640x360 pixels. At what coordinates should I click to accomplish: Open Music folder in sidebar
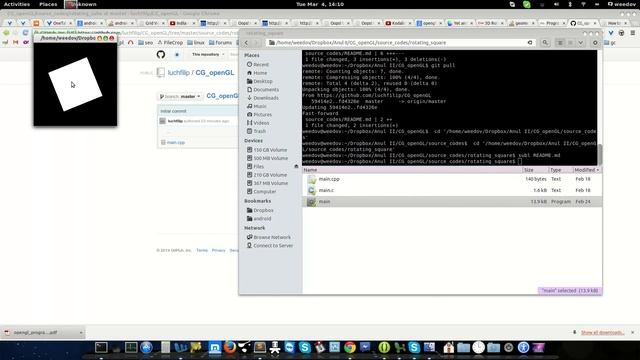pyautogui.click(x=256, y=106)
